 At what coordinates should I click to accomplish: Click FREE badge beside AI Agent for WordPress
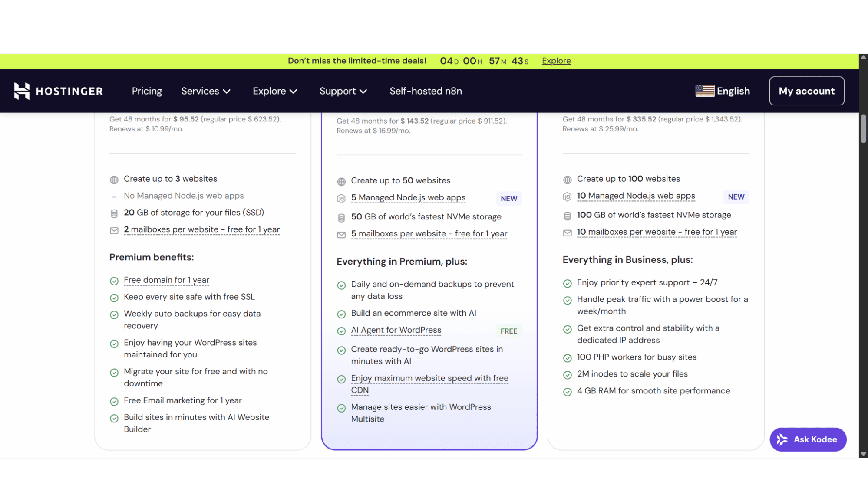tap(508, 331)
